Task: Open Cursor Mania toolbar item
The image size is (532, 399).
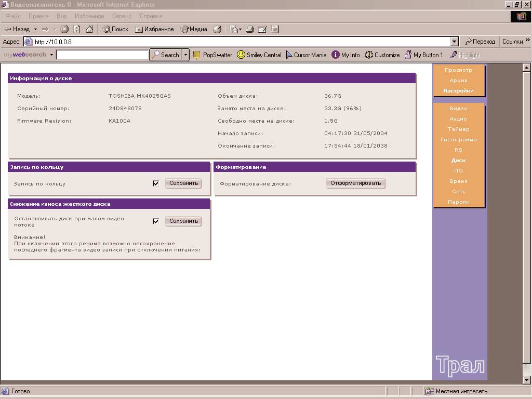Action: 306,55
